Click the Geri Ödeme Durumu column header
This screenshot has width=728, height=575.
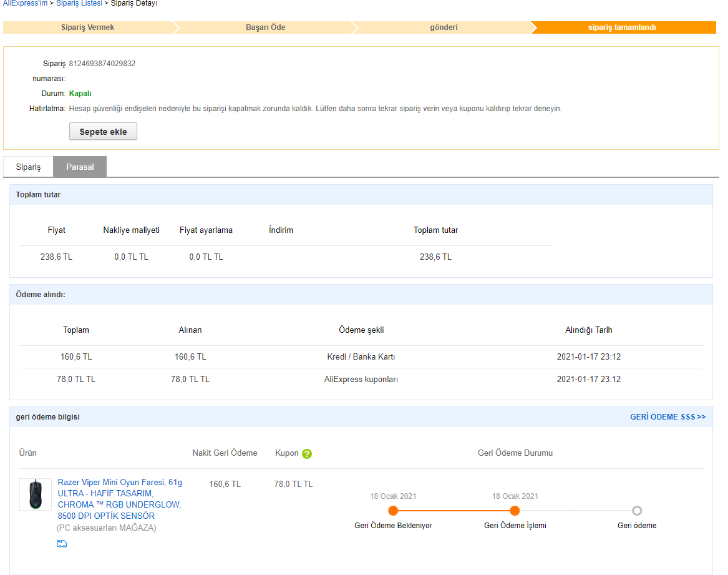(515, 453)
